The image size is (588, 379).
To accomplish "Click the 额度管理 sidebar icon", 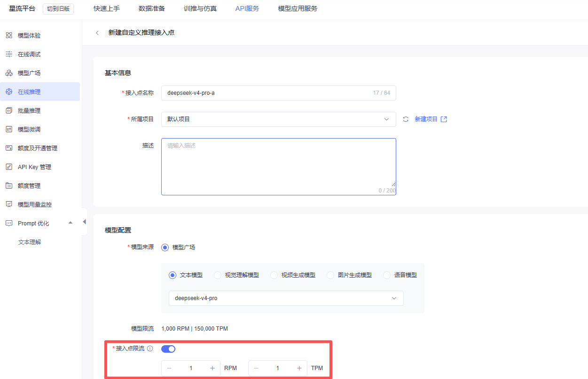I will pyautogui.click(x=9, y=186).
